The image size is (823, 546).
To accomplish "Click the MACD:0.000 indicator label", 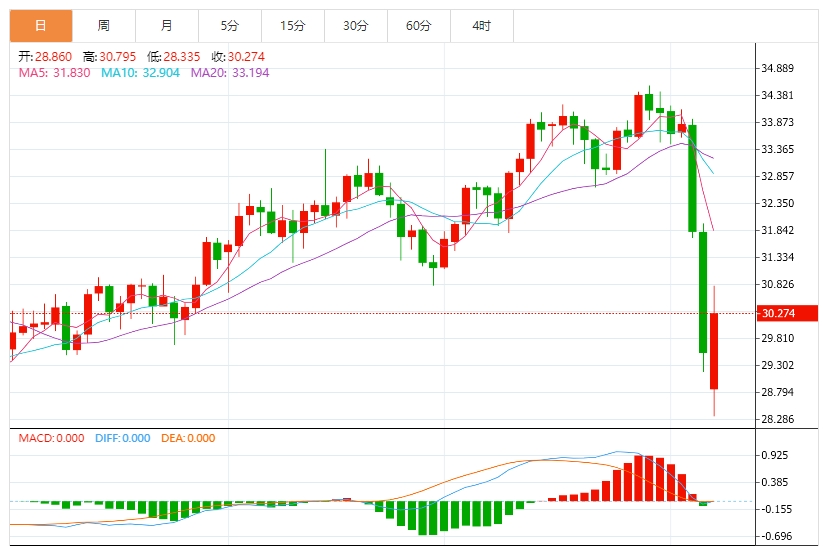I will [x=51, y=438].
